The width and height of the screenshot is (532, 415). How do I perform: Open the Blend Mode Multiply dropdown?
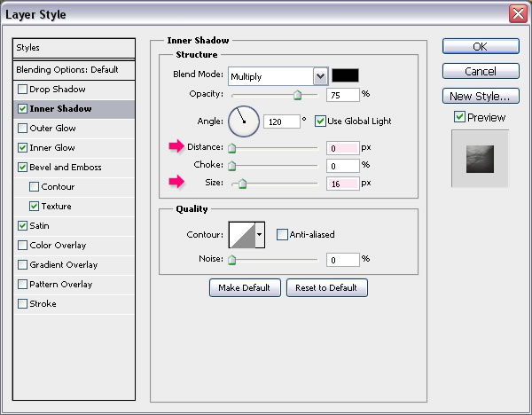[278, 76]
